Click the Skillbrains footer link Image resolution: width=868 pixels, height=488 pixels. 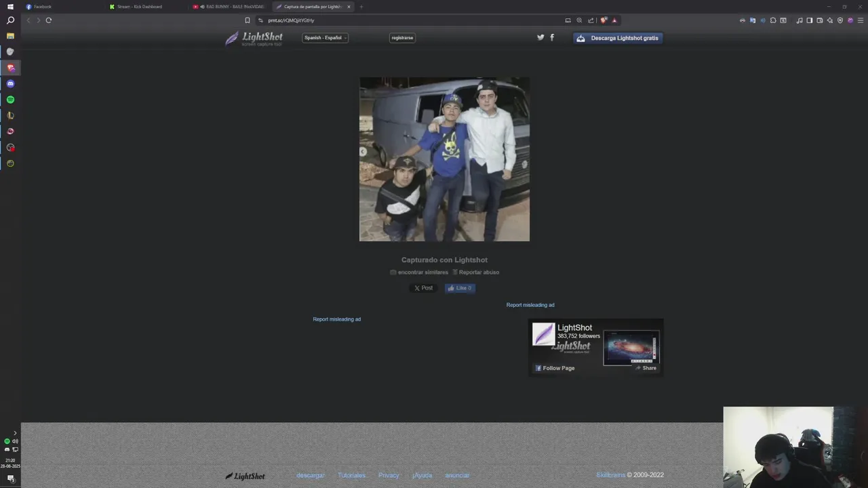[610, 475]
